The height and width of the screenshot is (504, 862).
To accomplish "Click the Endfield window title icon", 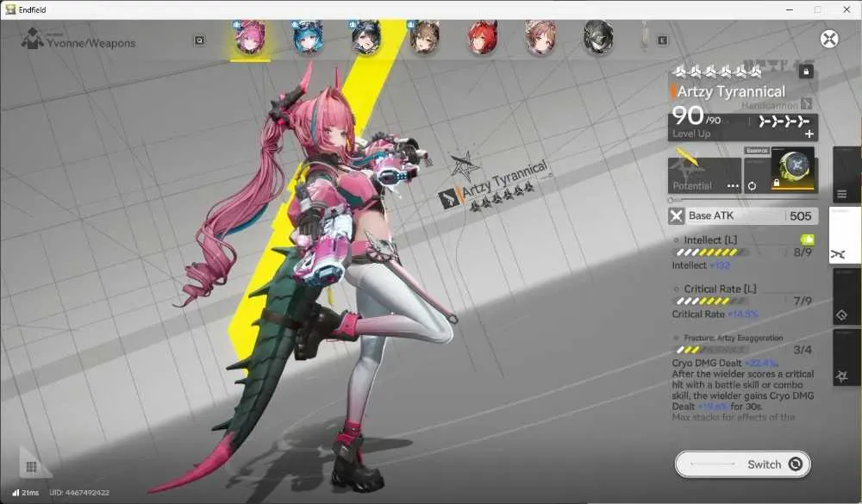I will click(9, 9).
